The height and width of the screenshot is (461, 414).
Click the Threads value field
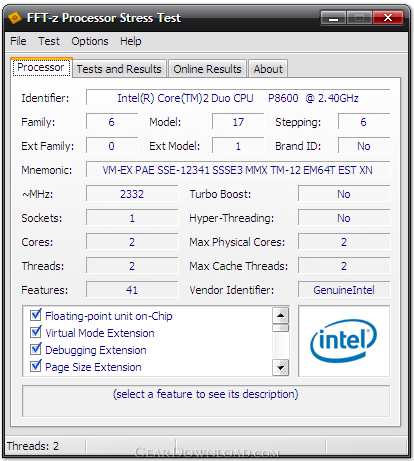pos(132,266)
